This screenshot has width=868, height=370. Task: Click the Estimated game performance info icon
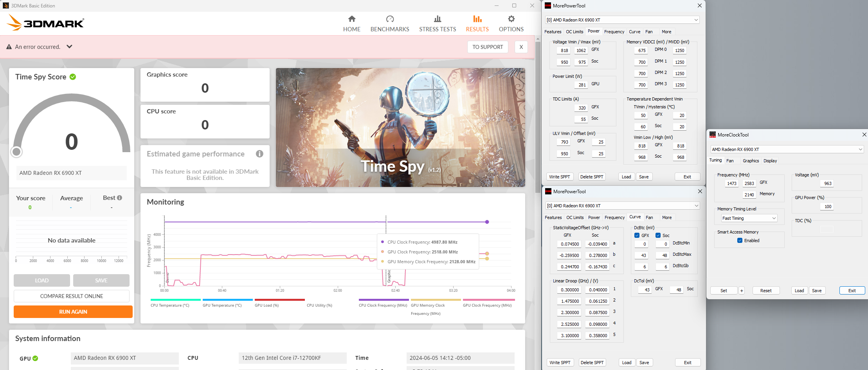[259, 154]
